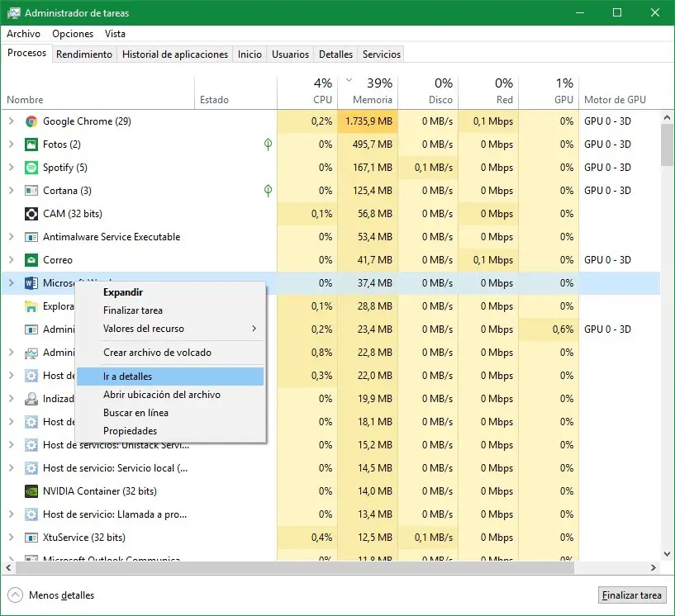Click the vertical scrollbar thumb
The image size is (675, 616).
(x=667, y=145)
